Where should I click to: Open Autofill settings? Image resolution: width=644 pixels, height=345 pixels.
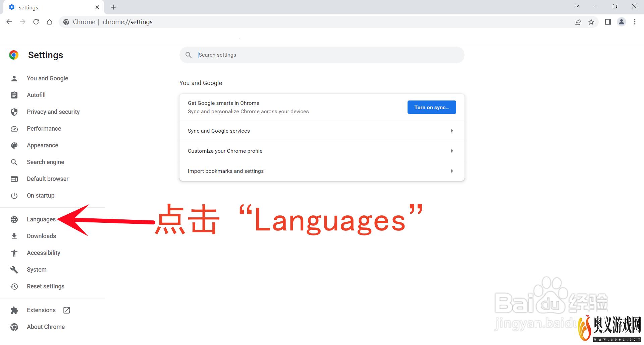click(x=36, y=95)
